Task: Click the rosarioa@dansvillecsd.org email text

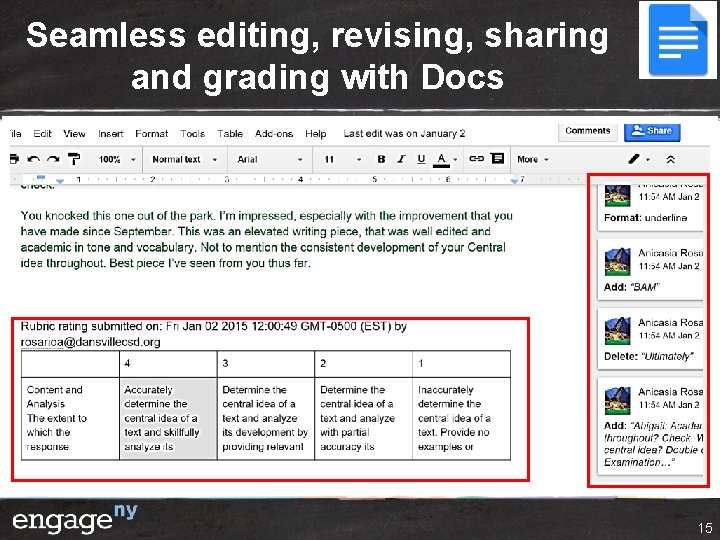Action: click(90, 342)
